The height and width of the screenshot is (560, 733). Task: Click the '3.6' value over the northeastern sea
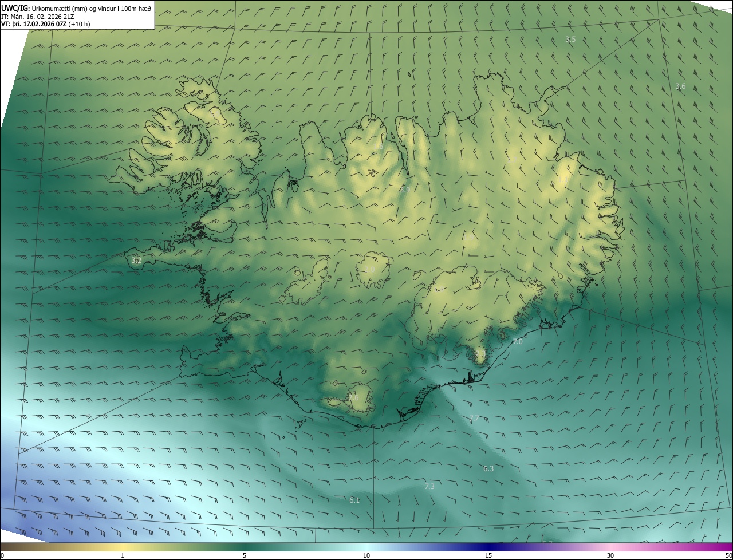tap(680, 86)
